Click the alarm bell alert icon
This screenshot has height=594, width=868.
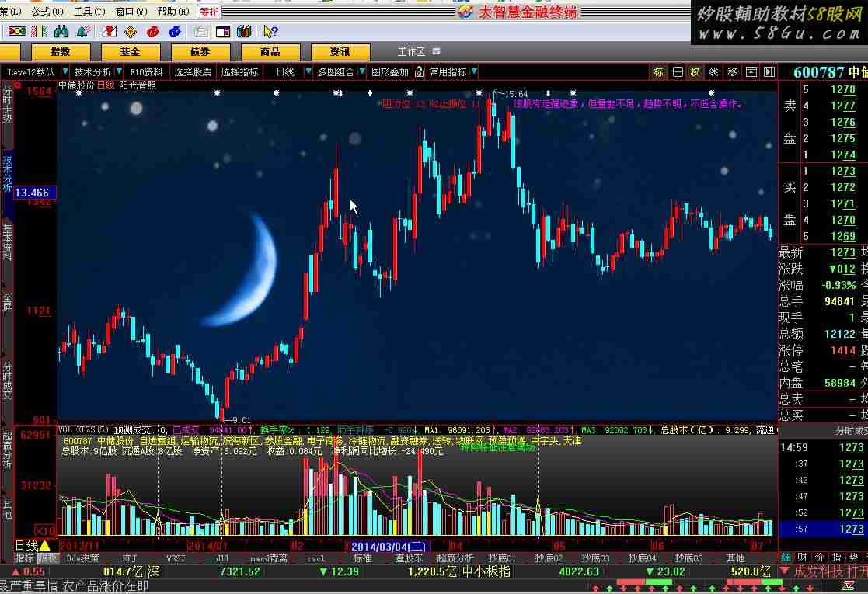click(x=84, y=32)
